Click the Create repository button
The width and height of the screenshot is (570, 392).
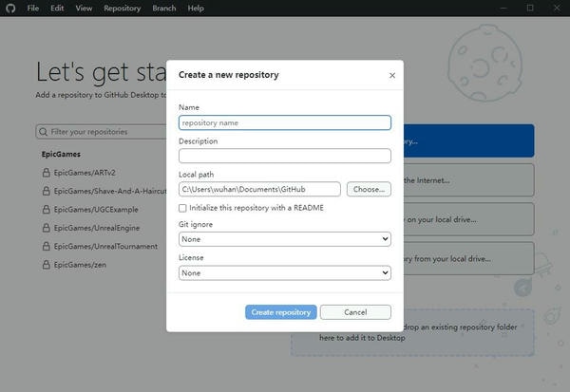tap(280, 312)
